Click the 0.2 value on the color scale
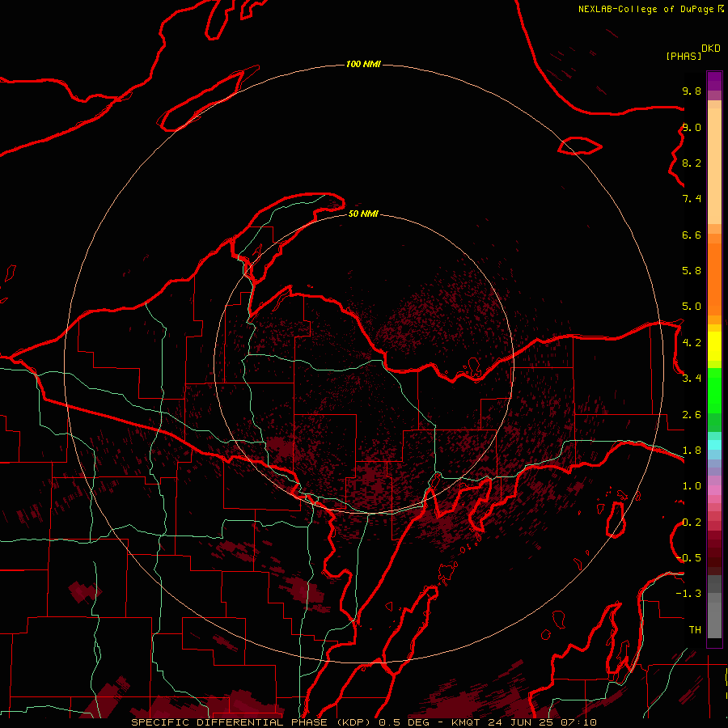The height and width of the screenshot is (728, 728). click(692, 523)
